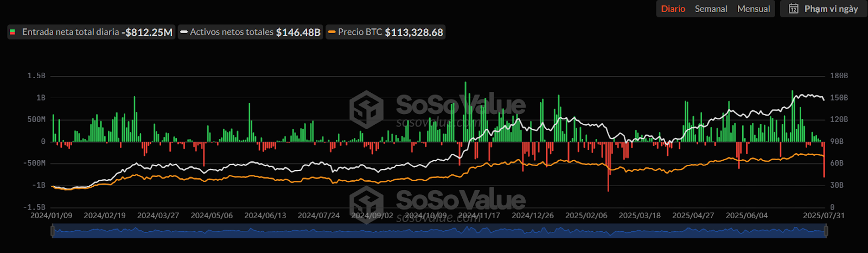Click the 2024/05/06 x-axis date label
This screenshot has width=868, height=253.
click(212, 216)
